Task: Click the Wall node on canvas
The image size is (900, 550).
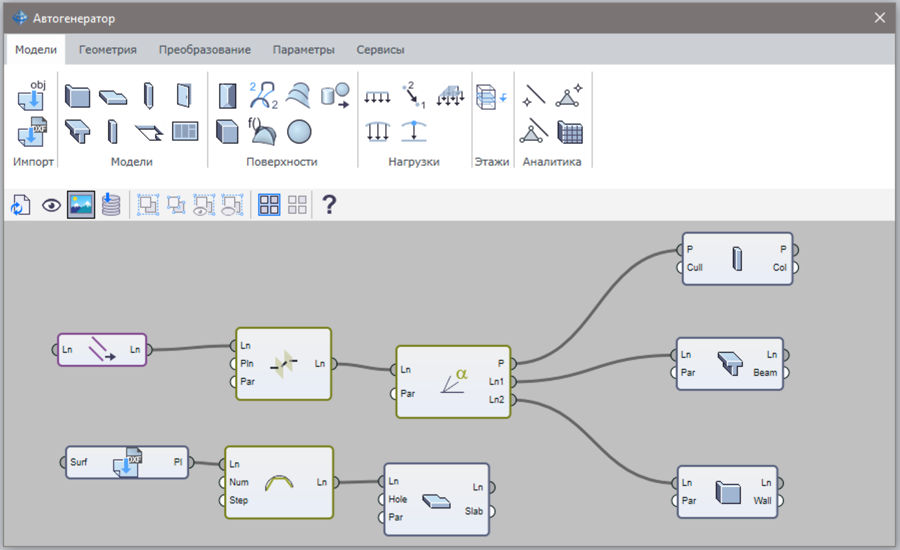Action: (727, 491)
